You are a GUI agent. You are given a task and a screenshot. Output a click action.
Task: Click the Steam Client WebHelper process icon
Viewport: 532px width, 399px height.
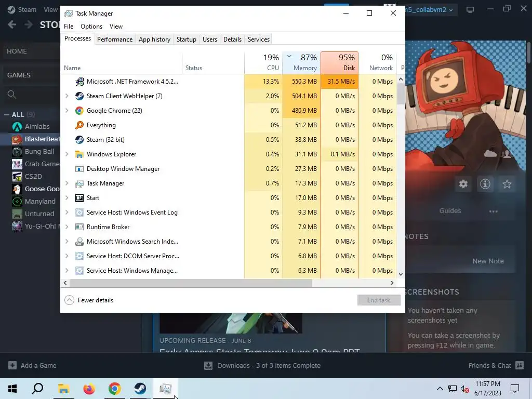click(79, 96)
